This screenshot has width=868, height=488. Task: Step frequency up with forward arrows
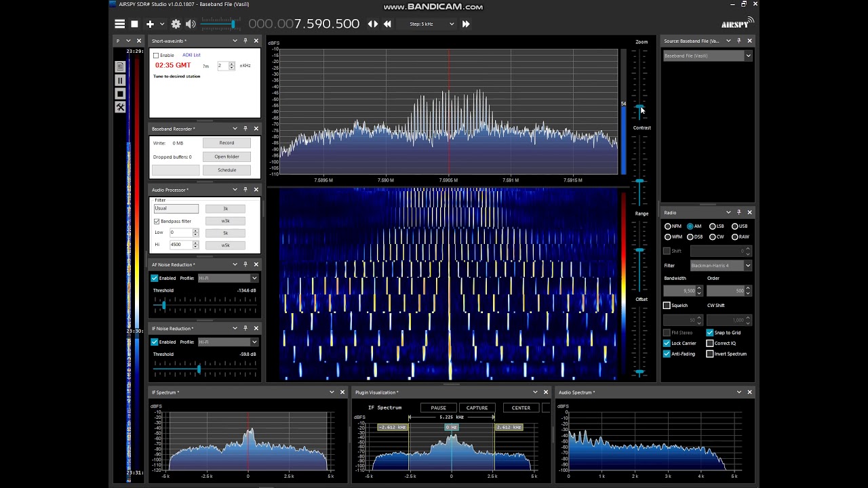[x=466, y=24]
